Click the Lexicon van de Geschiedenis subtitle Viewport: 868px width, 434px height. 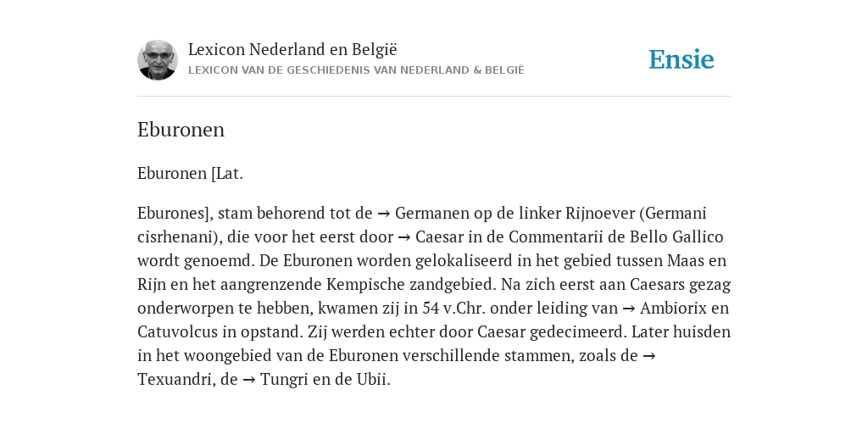(x=356, y=70)
